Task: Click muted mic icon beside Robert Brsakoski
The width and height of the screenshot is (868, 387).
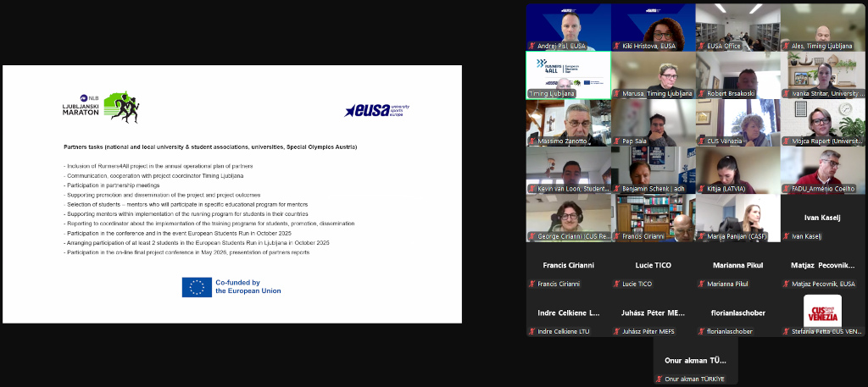Action: 702,93
